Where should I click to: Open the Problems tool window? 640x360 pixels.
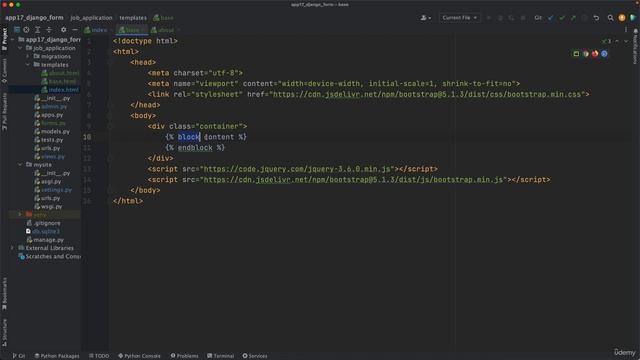[x=184, y=356]
